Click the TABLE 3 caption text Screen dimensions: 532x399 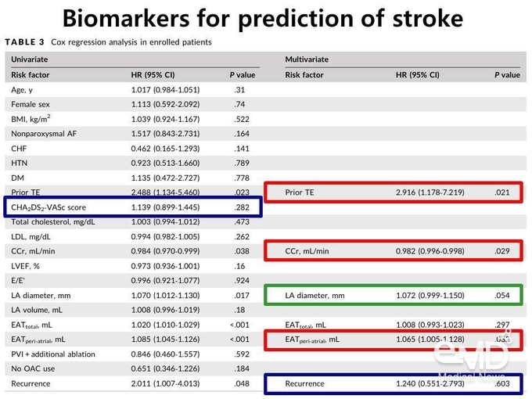108,42
